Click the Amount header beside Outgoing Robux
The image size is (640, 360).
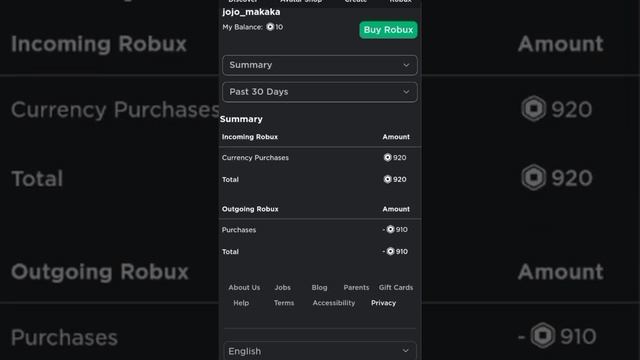(396, 209)
